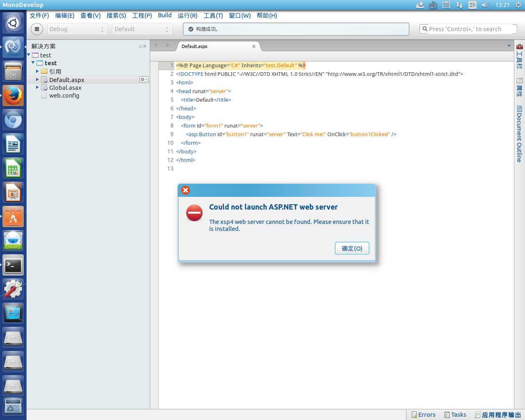Image resolution: width=525 pixels, height=420 pixels.
Task: Open the system session gear menu
Action: [x=518, y=5]
